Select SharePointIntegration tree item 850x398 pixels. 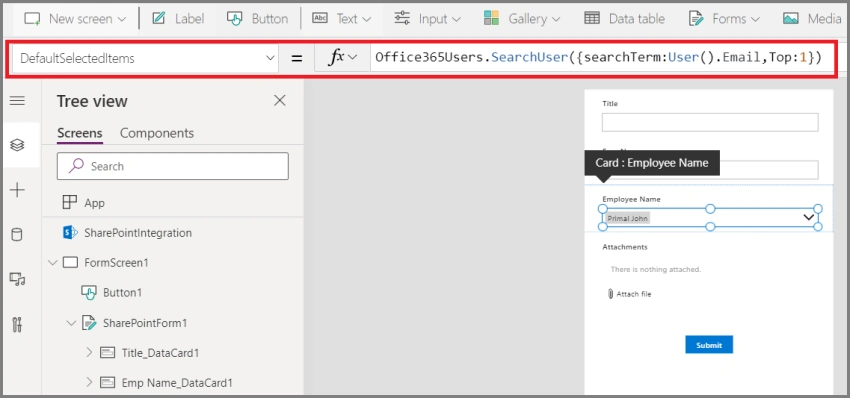click(138, 233)
